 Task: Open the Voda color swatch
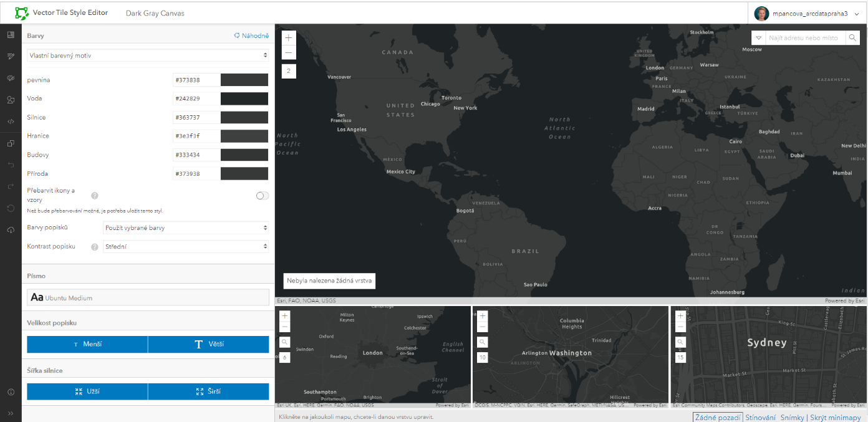[x=244, y=98]
